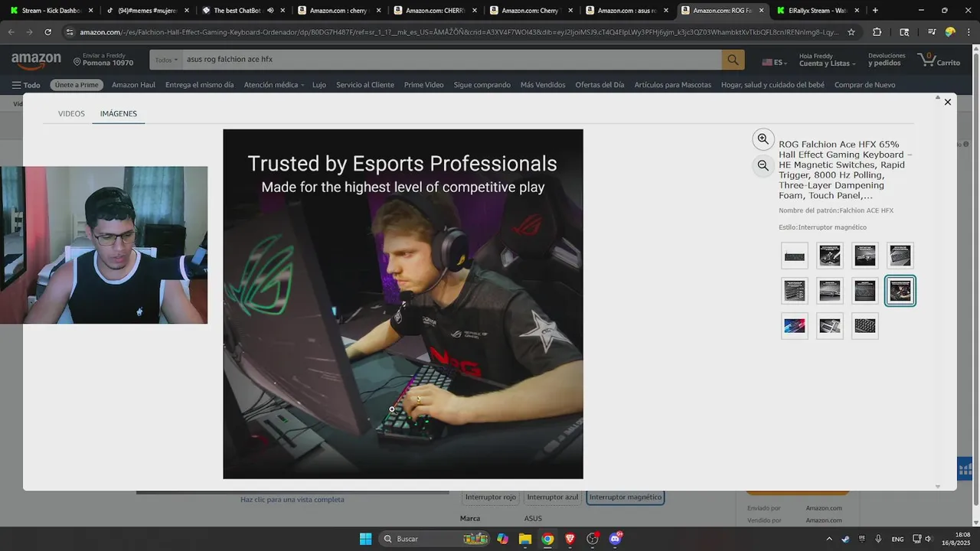980x551 pixels.
Task: Go to Servicio al Cliente
Action: [x=365, y=85]
